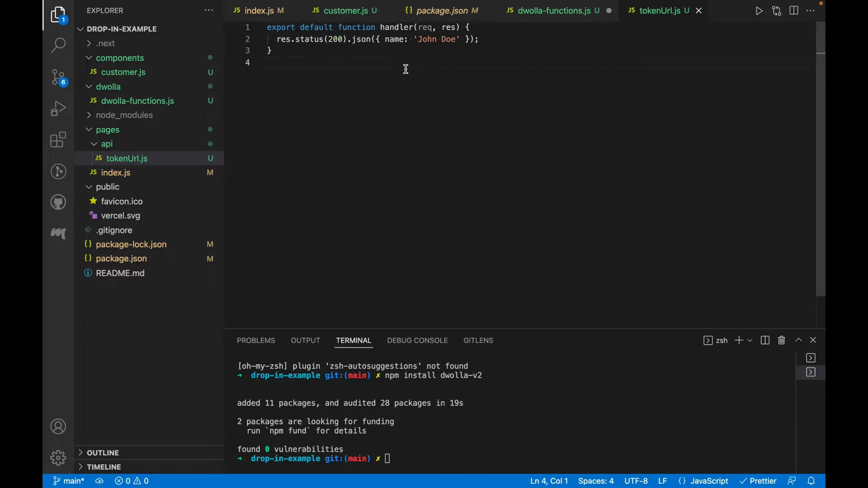
Task: Switch to the package.json editor tab
Action: point(442,10)
